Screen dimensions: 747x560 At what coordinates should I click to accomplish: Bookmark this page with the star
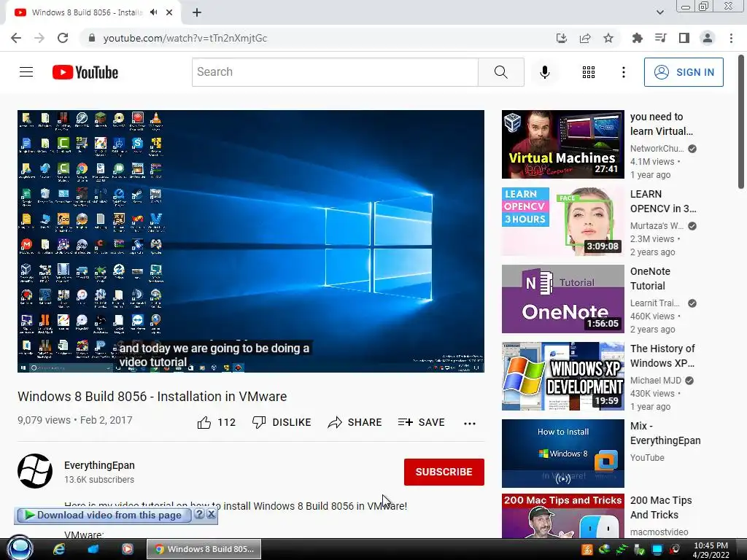coord(608,38)
